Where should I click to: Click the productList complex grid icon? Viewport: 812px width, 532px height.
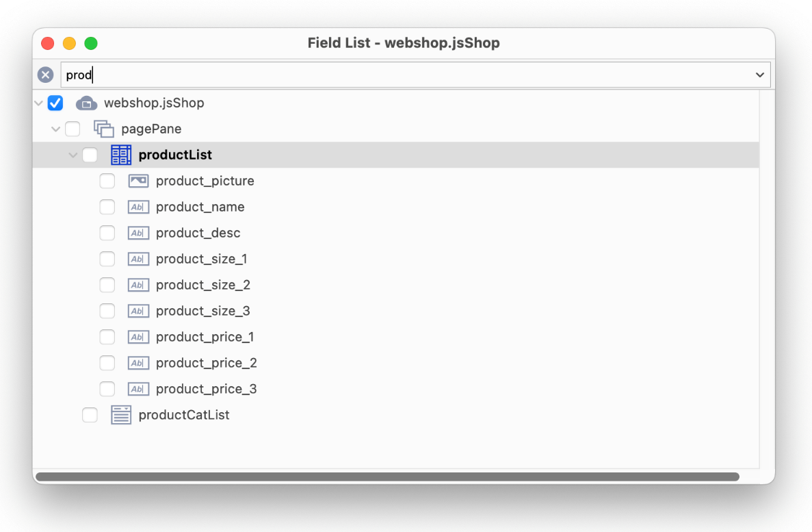pyautogui.click(x=121, y=155)
